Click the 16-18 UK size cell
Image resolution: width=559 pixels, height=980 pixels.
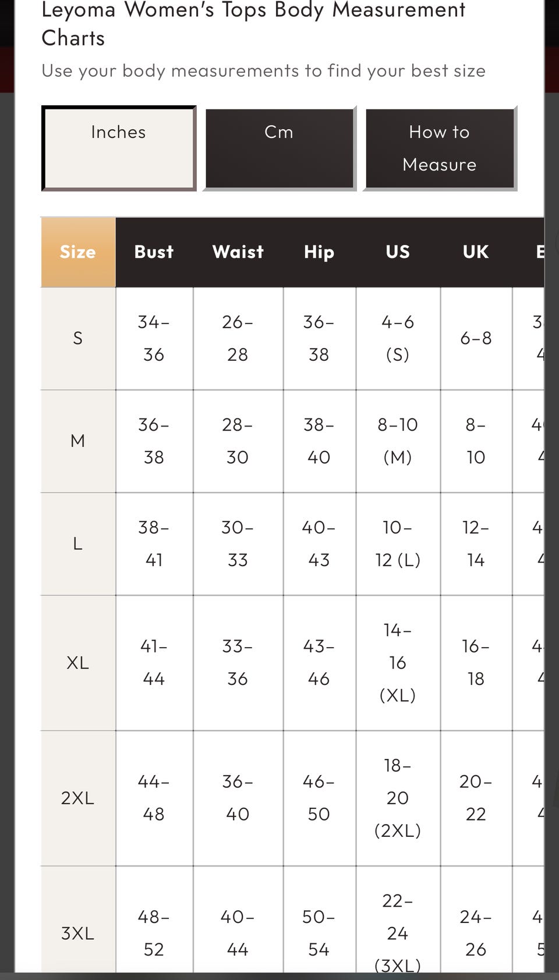pyautogui.click(x=476, y=663)
